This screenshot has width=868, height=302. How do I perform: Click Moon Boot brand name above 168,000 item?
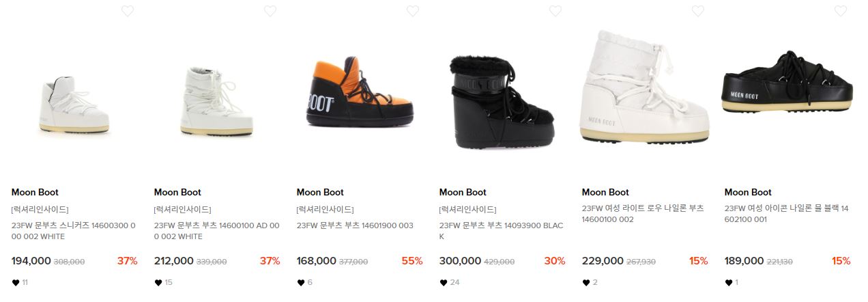tap(320, 193)
